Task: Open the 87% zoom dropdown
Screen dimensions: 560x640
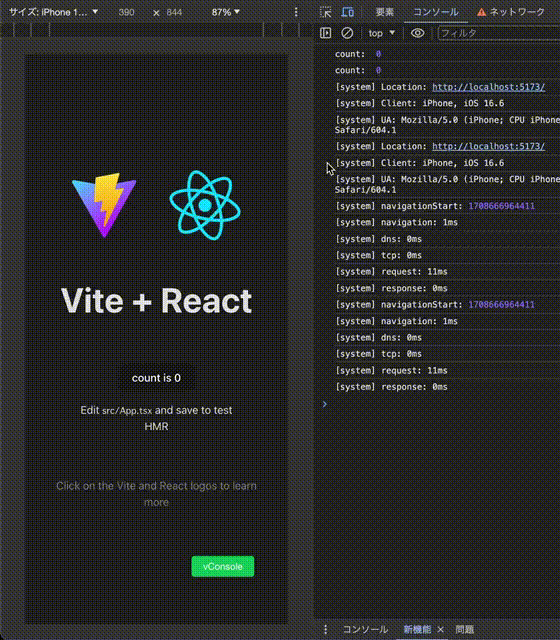Action: point(225,12)
